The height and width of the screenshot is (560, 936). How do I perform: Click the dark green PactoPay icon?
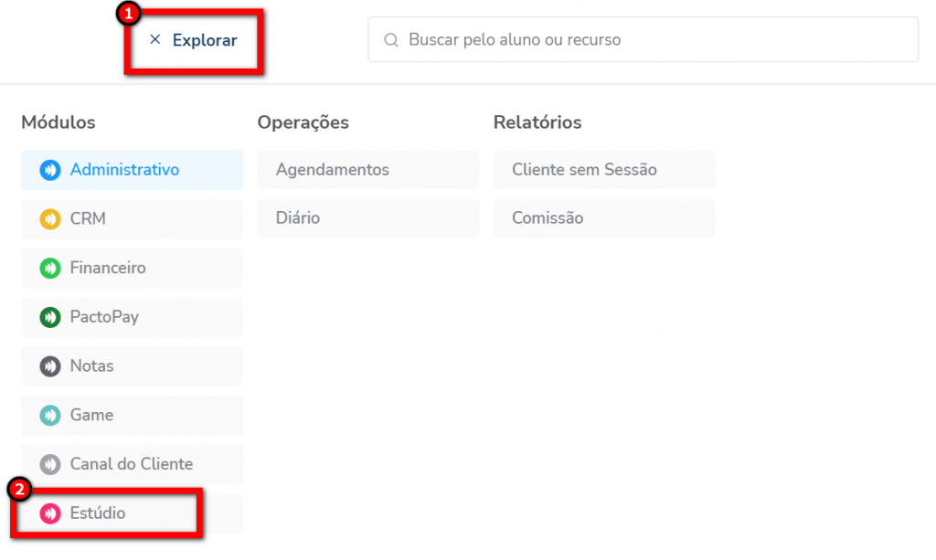[49, 317]
